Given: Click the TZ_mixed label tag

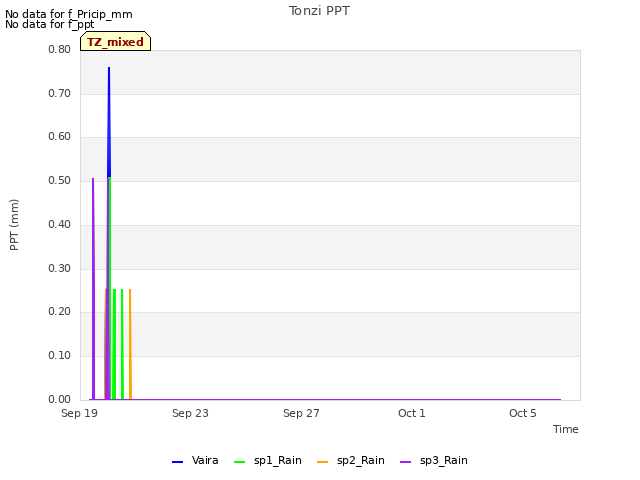Looking at the screenshot, I should pos(116,41).
